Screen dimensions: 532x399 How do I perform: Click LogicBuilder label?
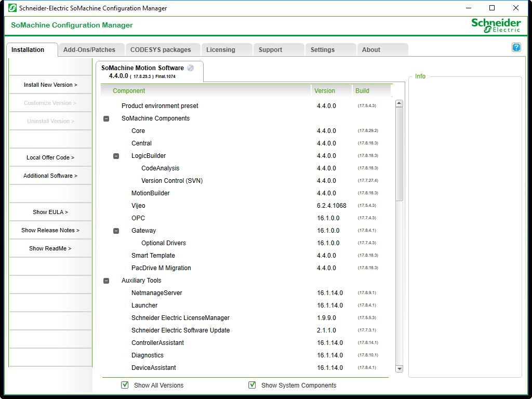pyautogui.click(x=149, y=156)
